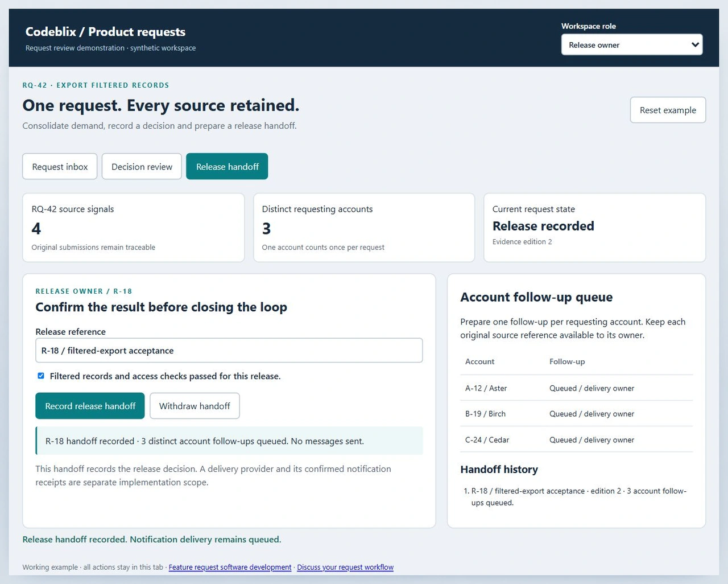
Task: Click the Distinct requesting accounts card
Action: pyautogui.click(x=364, y=228)
